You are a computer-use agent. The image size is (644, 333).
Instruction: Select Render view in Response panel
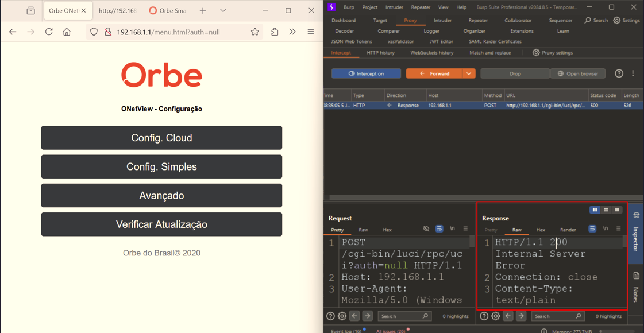point(568,230)
